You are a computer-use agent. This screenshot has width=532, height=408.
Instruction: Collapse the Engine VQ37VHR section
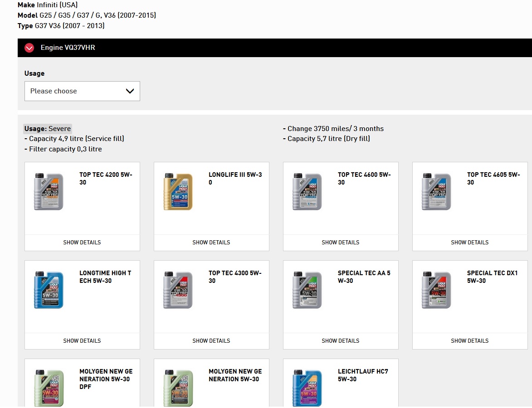pos(29,48)
